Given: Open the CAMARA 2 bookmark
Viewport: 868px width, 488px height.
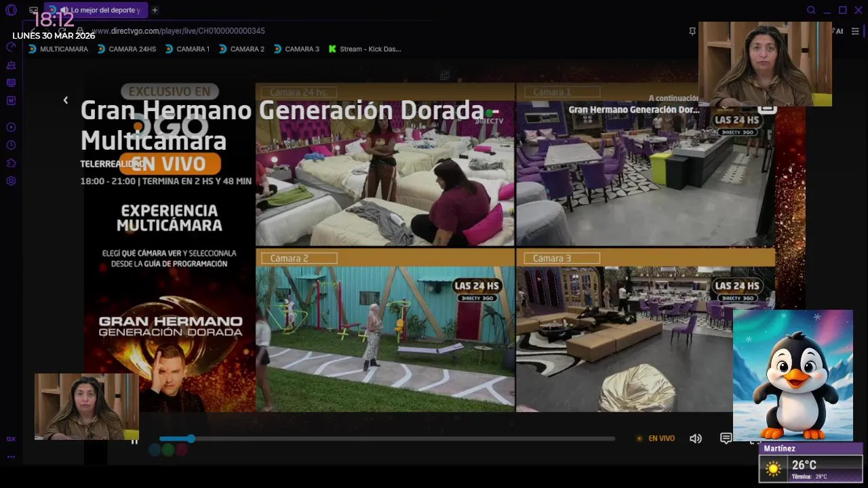Looking at the screenshot, I should point(241,49).
